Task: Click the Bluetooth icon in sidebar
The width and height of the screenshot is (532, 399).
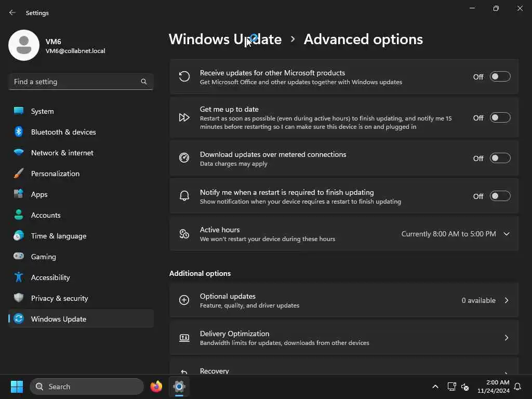Action: click(x=19, y=131)
